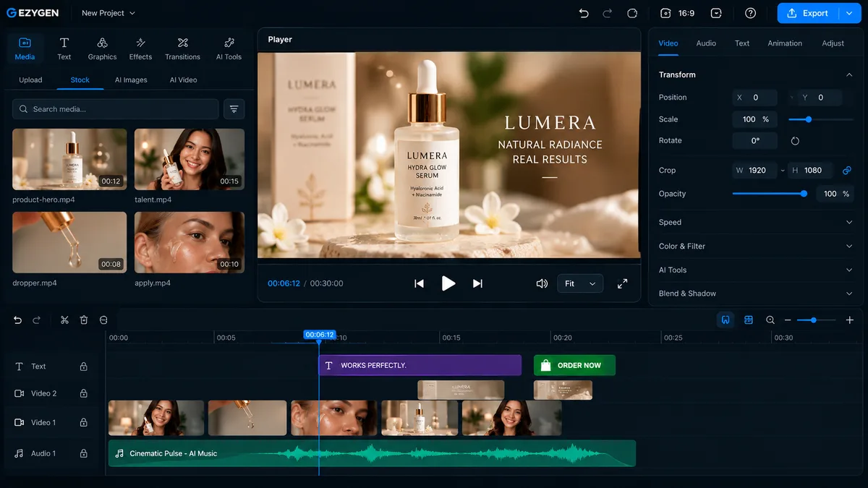Open the New Project dropdown

coord(109,13)
